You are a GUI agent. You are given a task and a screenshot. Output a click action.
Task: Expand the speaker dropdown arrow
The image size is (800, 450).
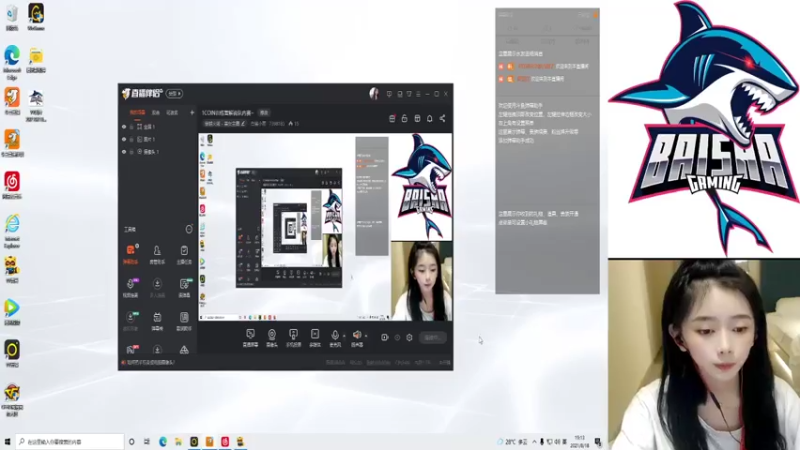pyautogui.click(x=366, y=336)
